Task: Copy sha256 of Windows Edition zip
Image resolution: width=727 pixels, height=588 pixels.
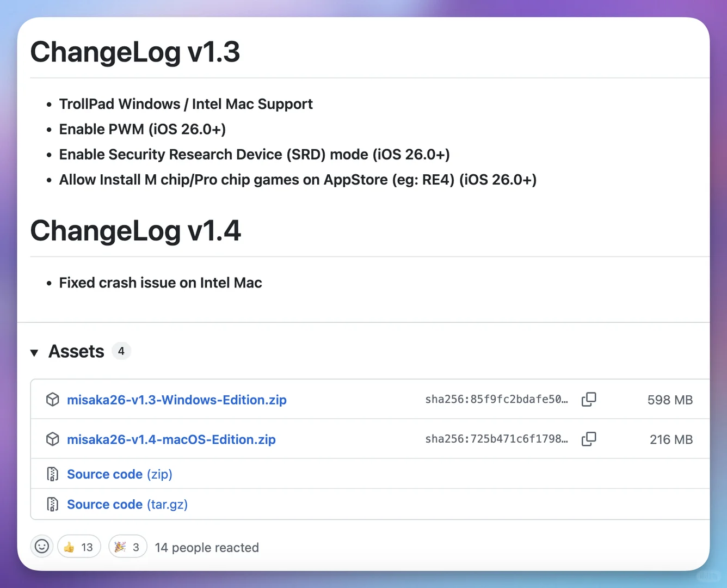Action: (589, 399)
